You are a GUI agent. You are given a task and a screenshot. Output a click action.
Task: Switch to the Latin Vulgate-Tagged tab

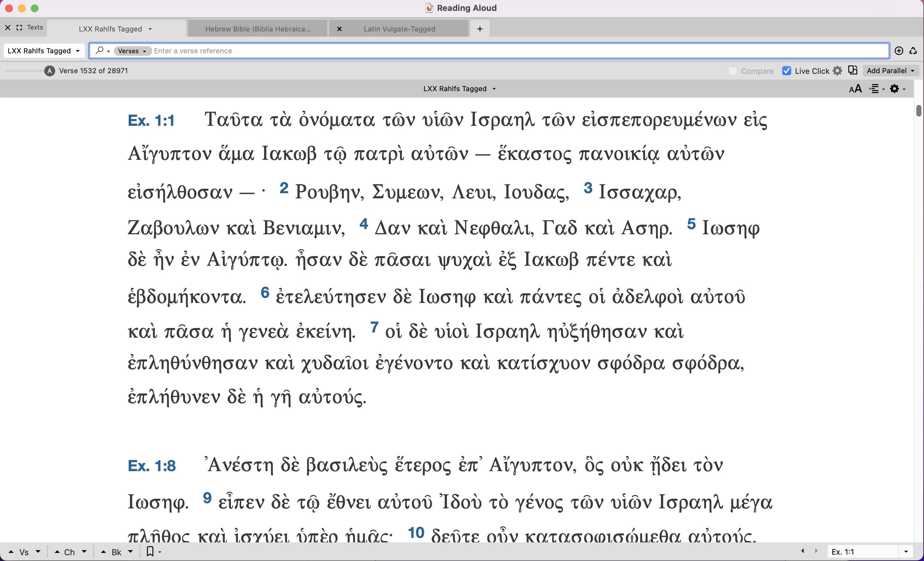click(x=399, y=29)
